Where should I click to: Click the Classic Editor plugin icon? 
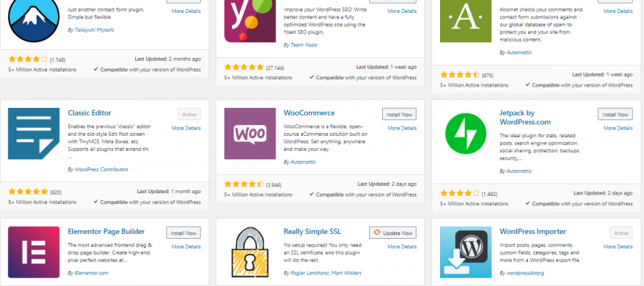[x=33, y=139]
